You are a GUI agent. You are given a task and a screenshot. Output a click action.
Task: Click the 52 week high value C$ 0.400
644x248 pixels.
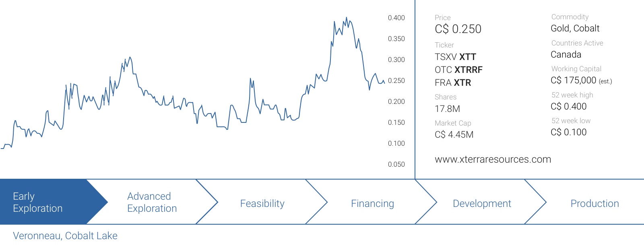click(568, 106)
